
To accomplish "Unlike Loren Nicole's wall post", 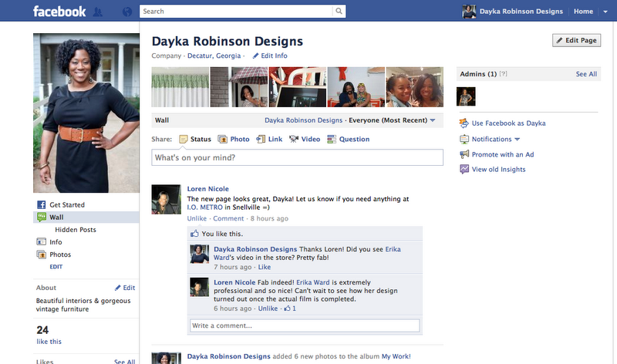I will (x=197, y=218).
